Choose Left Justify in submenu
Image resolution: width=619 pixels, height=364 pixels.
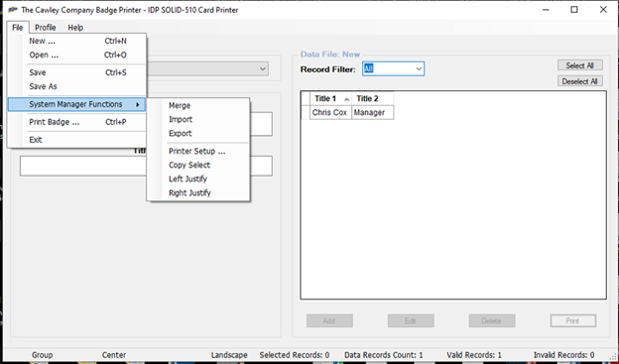(x=198, y=179)
